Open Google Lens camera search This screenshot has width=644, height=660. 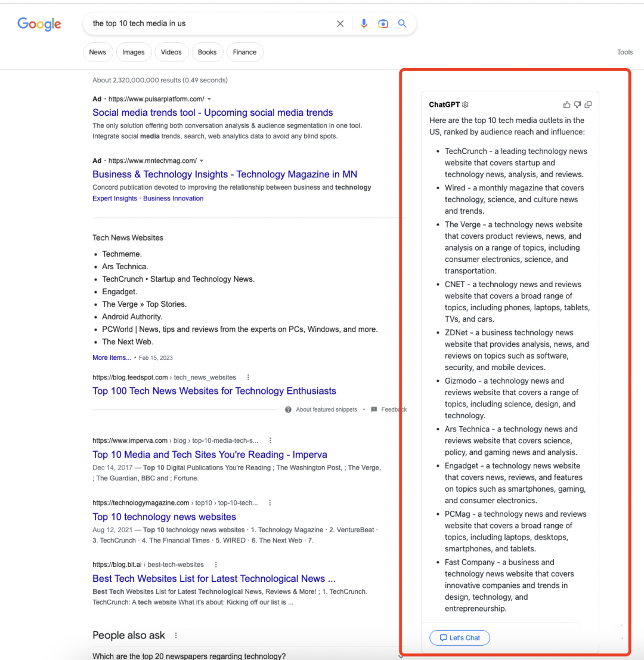point(383,24)
